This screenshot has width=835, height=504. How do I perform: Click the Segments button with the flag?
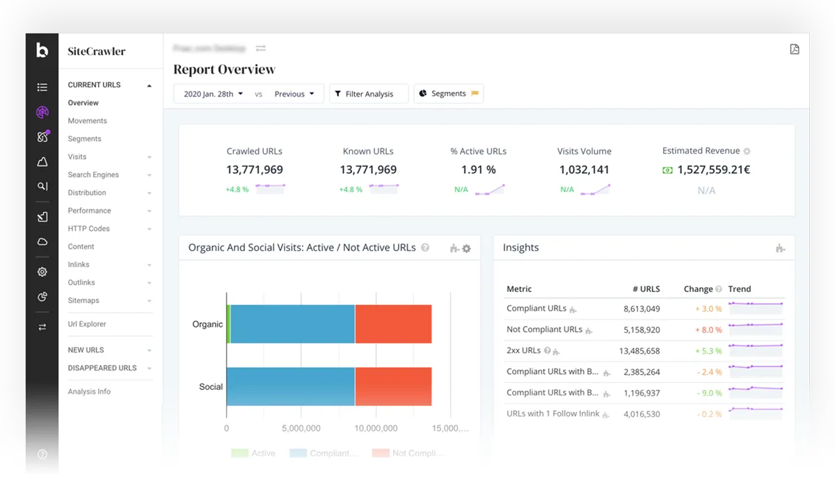click(449, 94)
